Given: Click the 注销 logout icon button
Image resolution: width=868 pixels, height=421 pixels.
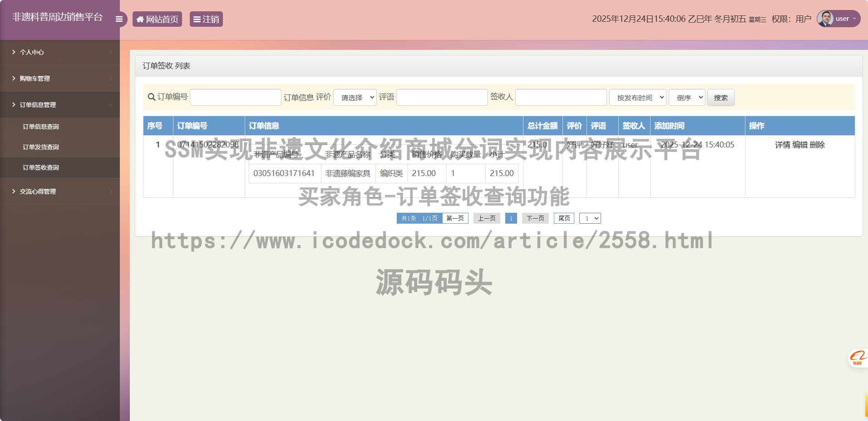Looking at the screenshot, I should (197, 19).
